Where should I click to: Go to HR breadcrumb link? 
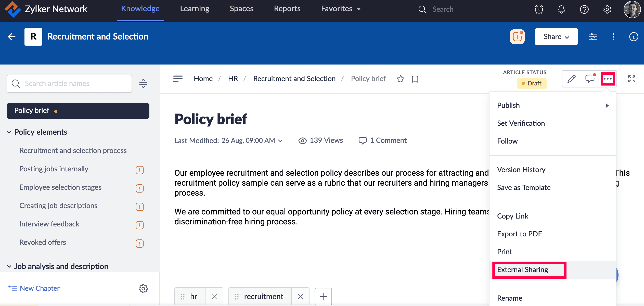(233, 79)
